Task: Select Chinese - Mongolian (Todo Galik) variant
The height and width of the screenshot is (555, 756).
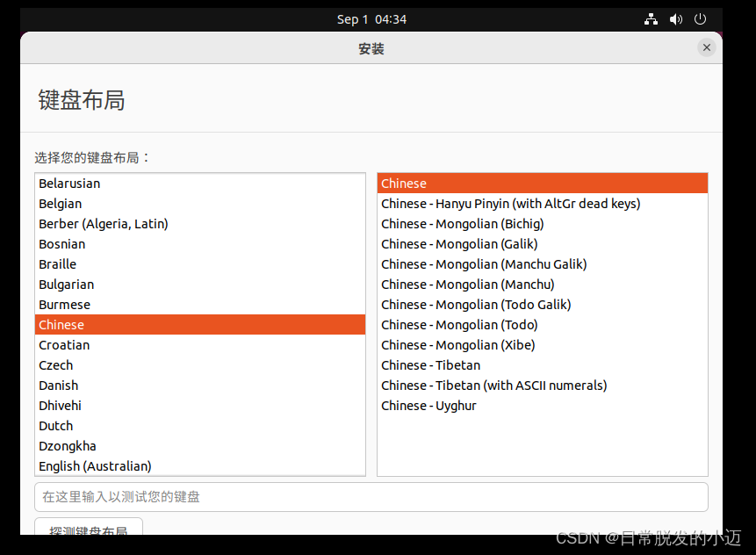Action: [x=543, y=305]
